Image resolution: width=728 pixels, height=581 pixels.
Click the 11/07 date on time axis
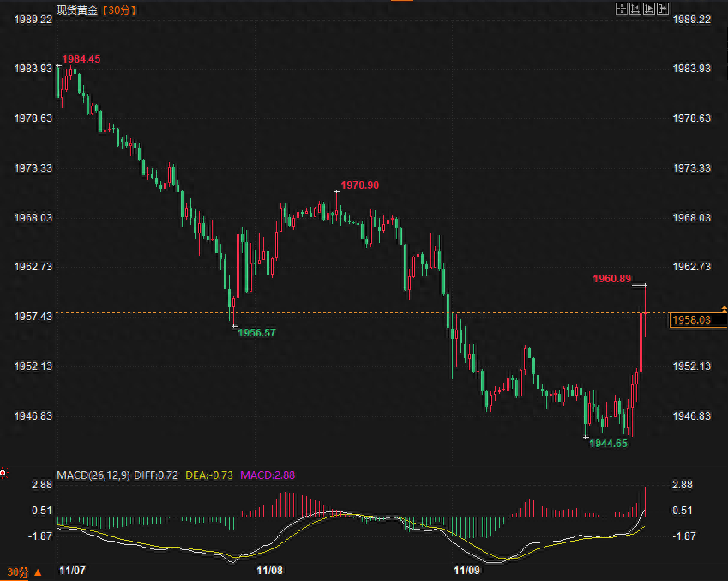coord(72,570)
